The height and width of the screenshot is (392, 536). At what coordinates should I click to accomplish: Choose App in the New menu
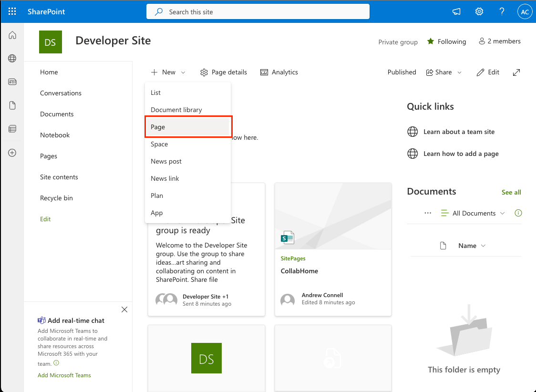[188, 213]
